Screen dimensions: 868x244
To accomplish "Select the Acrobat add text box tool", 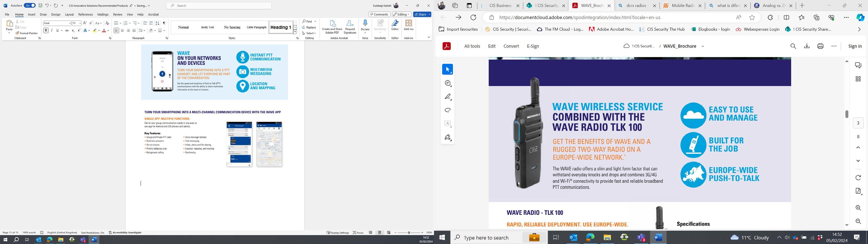I will (448, 124).
